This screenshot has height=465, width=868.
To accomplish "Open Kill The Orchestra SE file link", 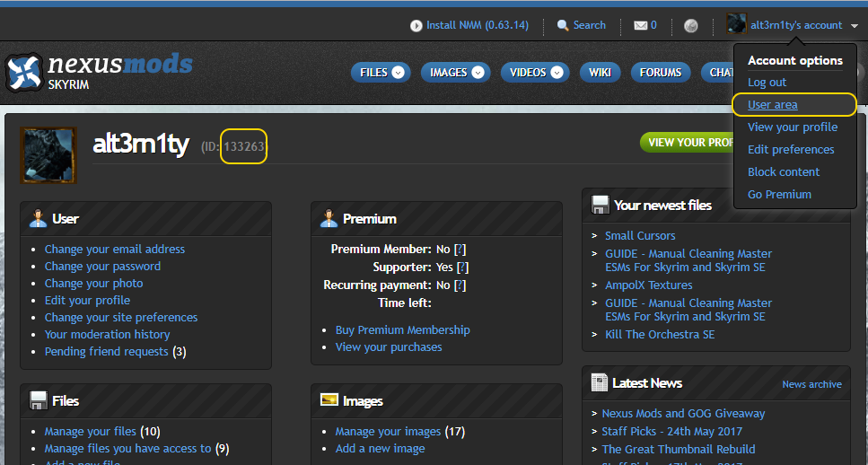I will (x=660, y=334).
